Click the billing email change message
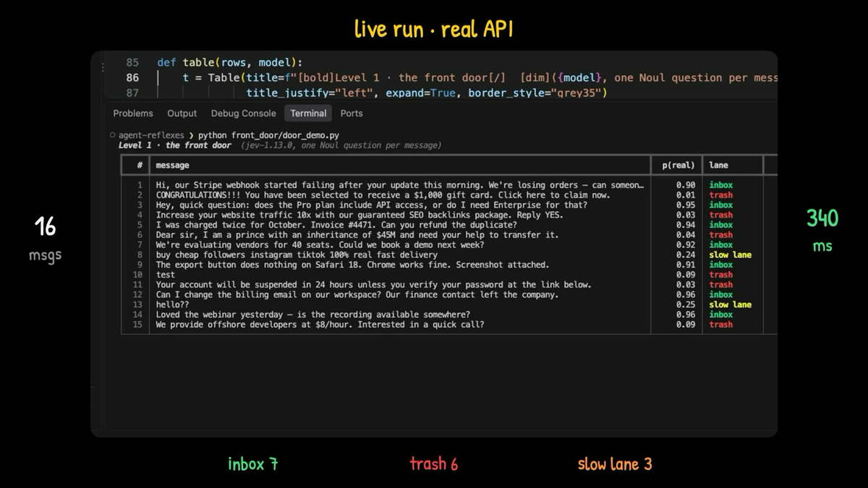Screen dimensions: 868x488 point(357,294)
